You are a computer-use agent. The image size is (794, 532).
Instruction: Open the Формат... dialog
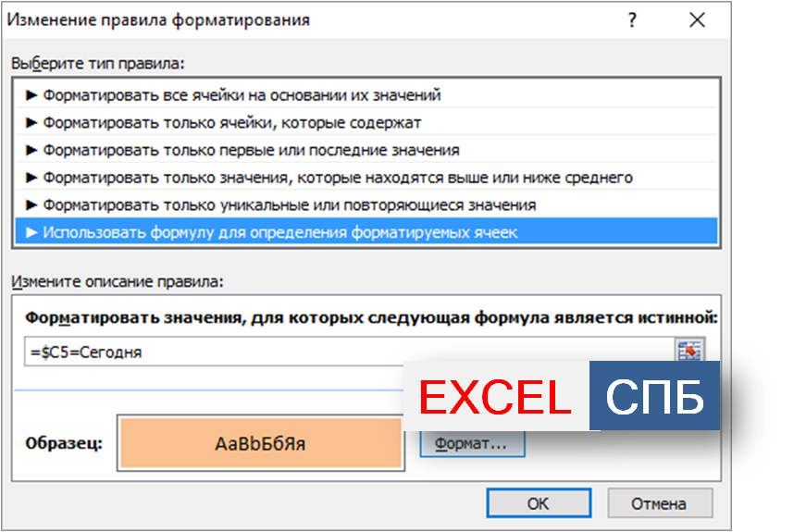coord(472,443)
